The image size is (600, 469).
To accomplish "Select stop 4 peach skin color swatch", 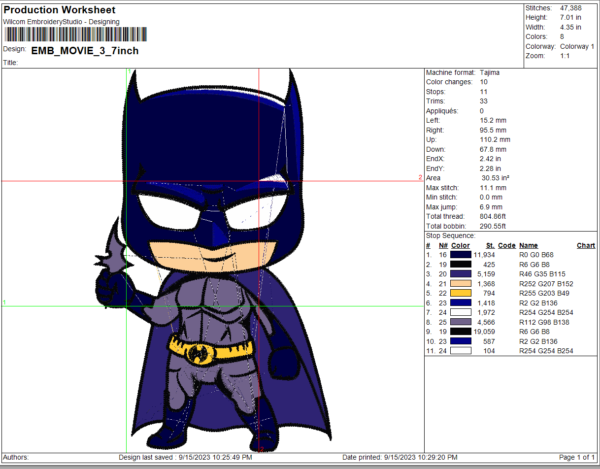I will (460, 283).
